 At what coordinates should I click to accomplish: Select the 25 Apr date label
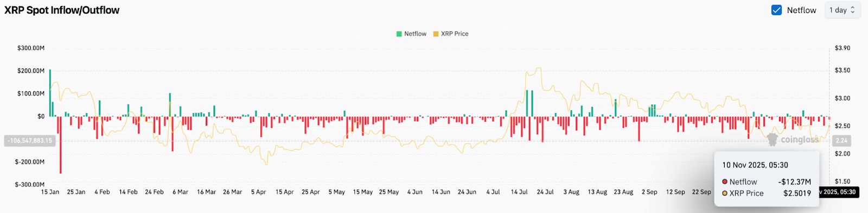tap(310, 192)
